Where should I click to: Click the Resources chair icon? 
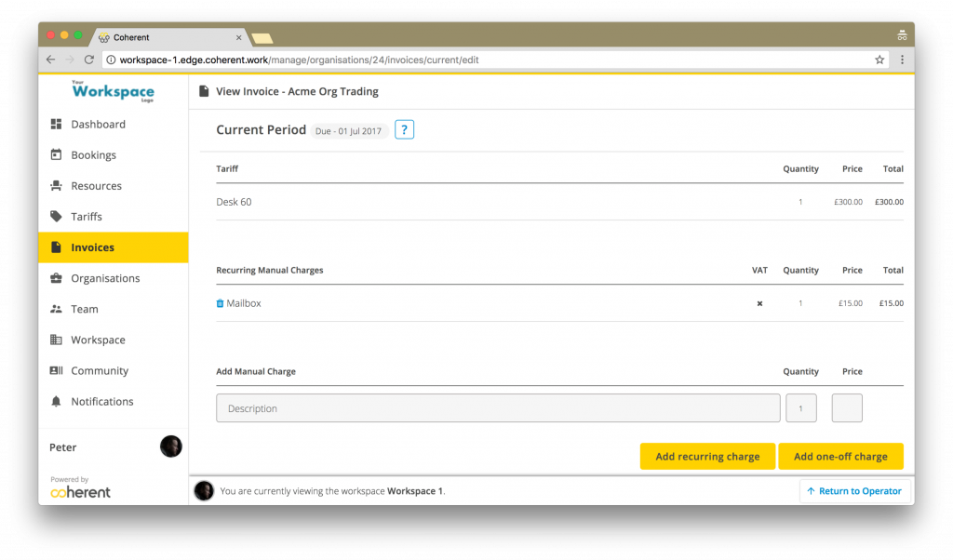click(56, 185)
